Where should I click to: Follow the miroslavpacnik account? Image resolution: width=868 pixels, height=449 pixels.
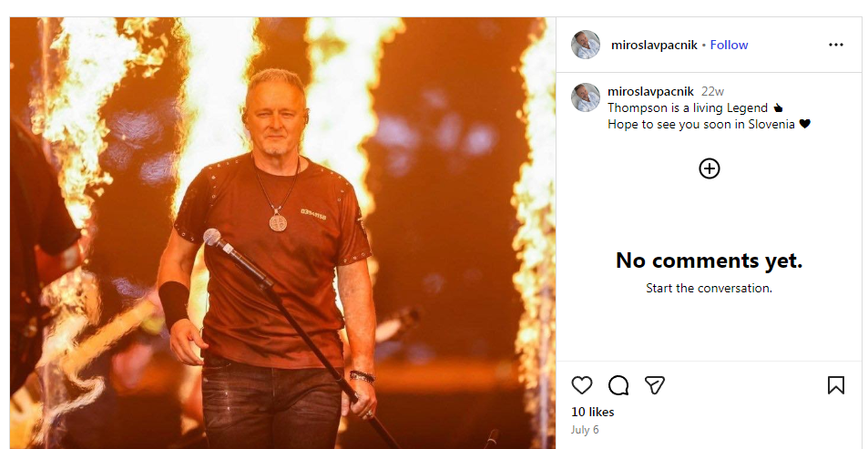click(729, 45)
